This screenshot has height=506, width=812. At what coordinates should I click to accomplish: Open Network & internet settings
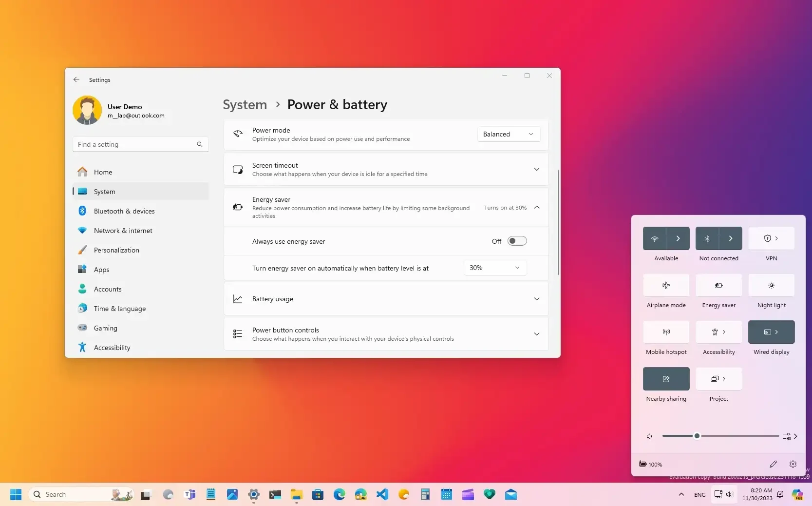(x=141, y=231)
